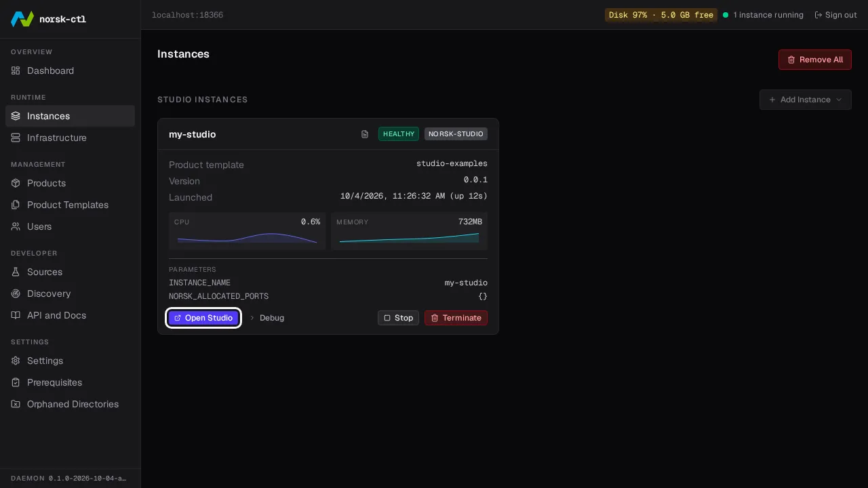This screenshot has width=868, height=488.
Task: Stop the my-studio instance
Action: point(398,318)
